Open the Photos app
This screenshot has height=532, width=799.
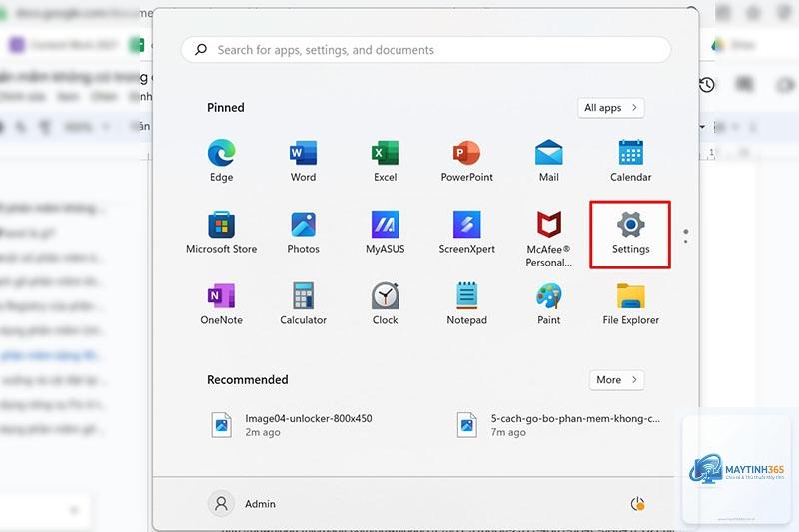[x=304, y=233]
